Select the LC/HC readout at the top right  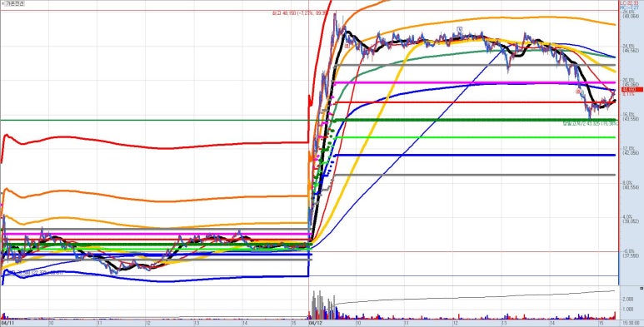pyautogui.click(x=631, y=4)
